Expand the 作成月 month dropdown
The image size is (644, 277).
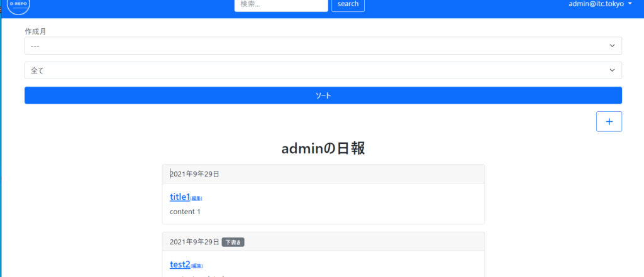323,46
